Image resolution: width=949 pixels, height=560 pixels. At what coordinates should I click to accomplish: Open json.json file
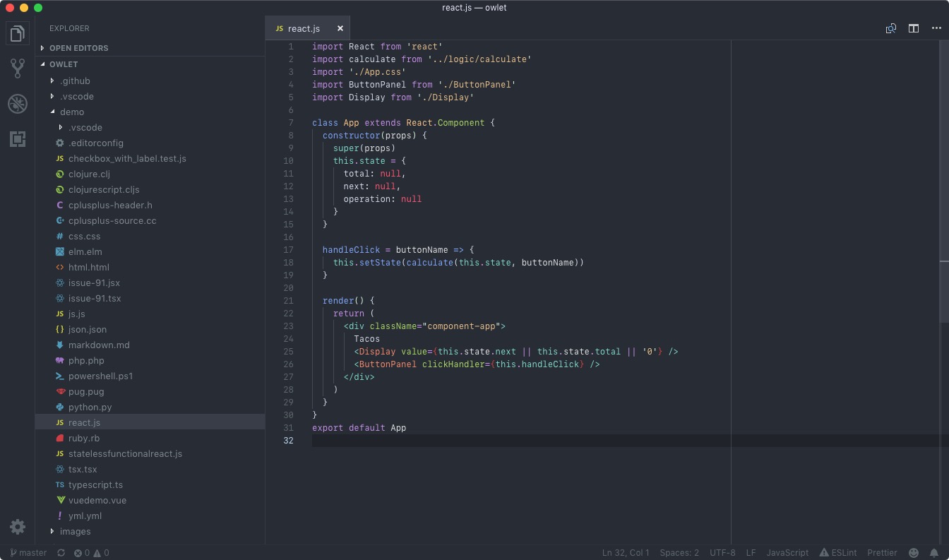pos(150,329)
